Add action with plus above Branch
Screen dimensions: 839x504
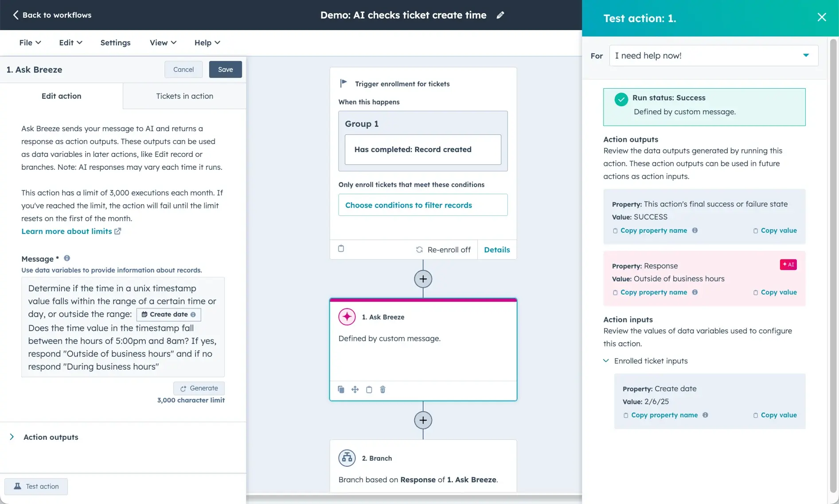(x=423, y=420)
